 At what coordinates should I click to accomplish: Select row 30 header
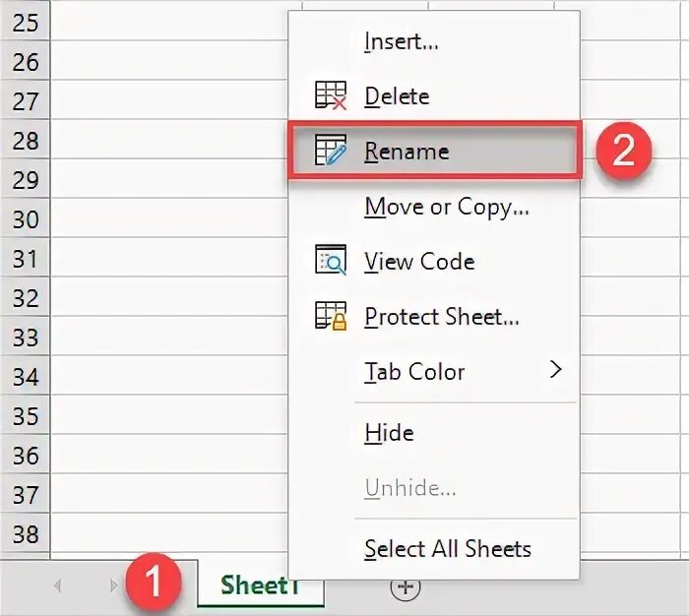tap(25, 218)
